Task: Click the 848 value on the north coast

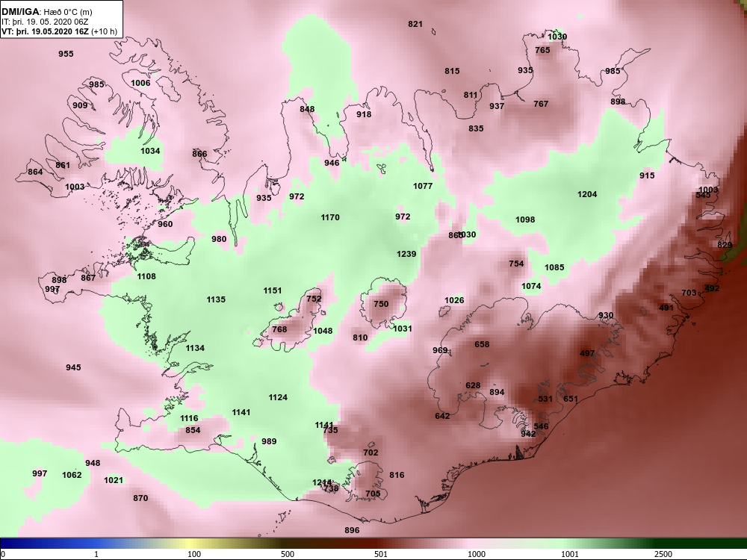Action: (307, 109)
